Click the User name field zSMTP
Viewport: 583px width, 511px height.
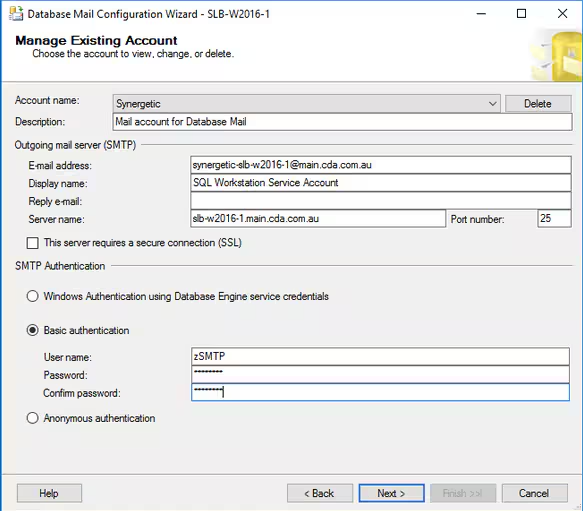(380, 356)
